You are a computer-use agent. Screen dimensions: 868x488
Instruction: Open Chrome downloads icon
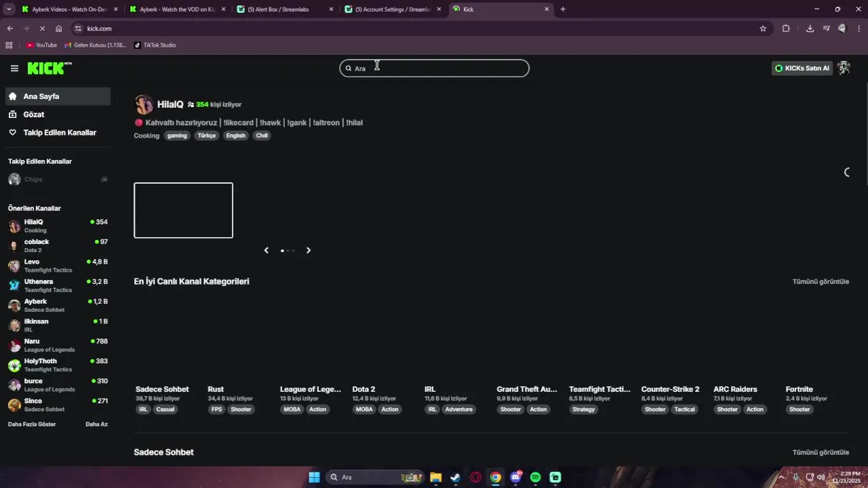[x=810, y=28]
